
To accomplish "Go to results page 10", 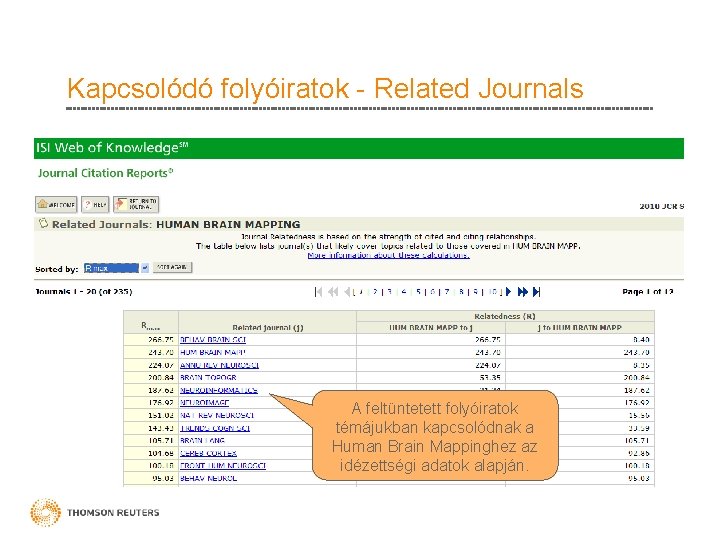I will (x=493, y=292).
